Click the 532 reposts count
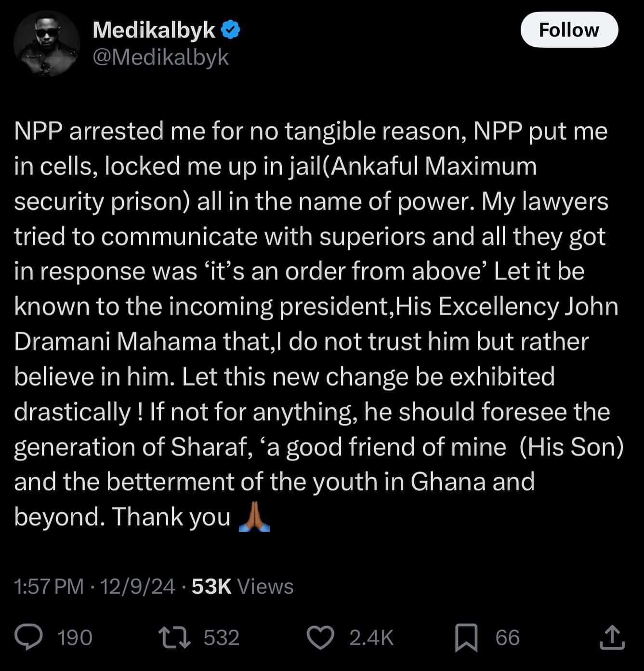Viewport: 644px width, 671px height. [x=222, y=638]
